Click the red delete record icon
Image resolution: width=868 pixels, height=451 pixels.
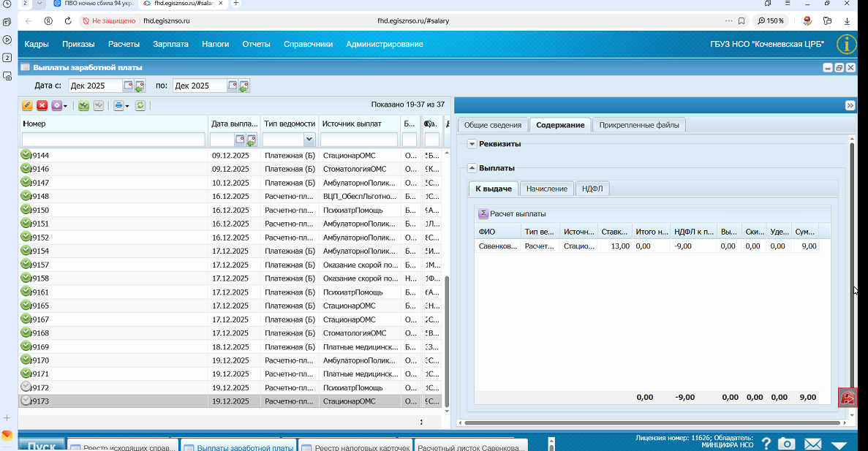[x=42, y=105]
